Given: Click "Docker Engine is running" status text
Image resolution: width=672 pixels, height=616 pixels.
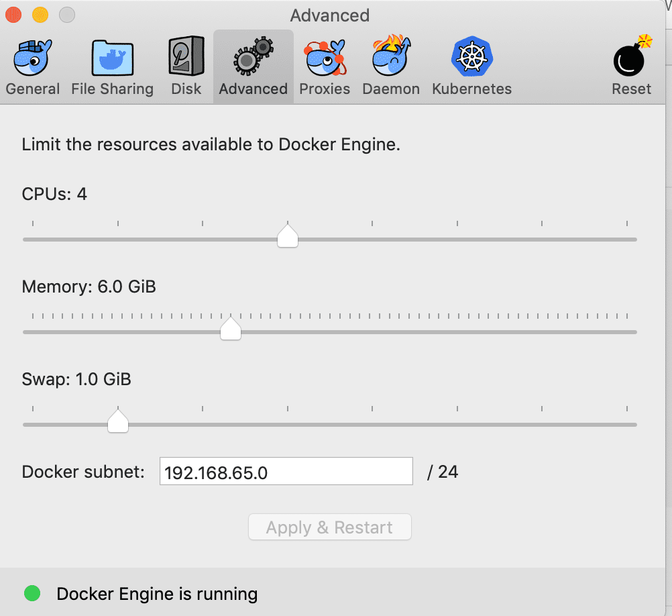Looking at the screenshot, I should click(x=157, y=594).
